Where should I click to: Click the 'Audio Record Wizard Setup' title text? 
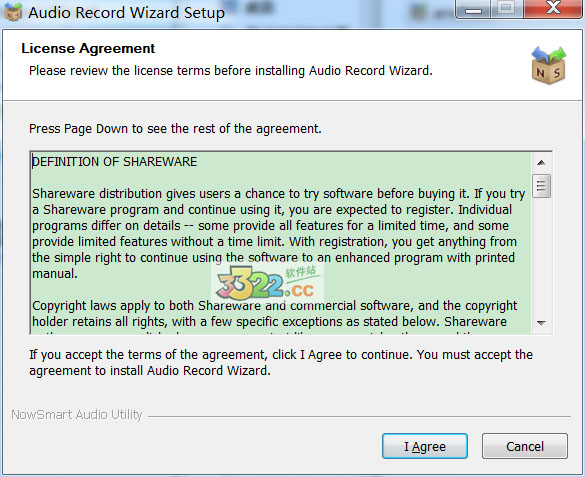tap(126, 13)
